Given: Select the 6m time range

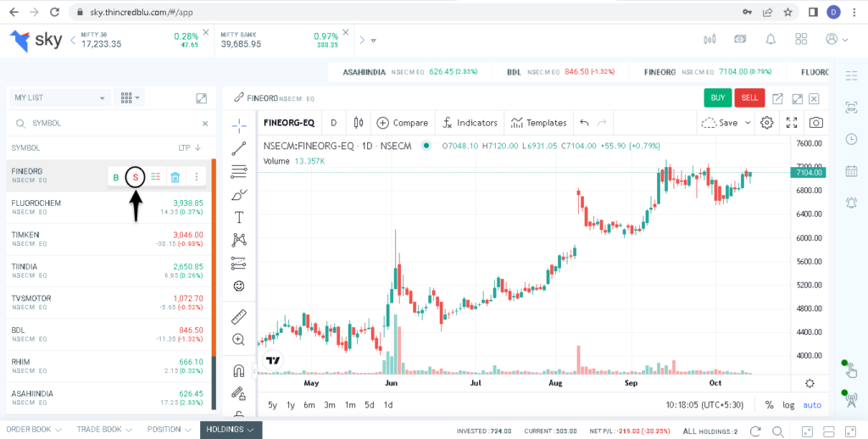Looking at the screenshot, I should [x=309, y=405].
